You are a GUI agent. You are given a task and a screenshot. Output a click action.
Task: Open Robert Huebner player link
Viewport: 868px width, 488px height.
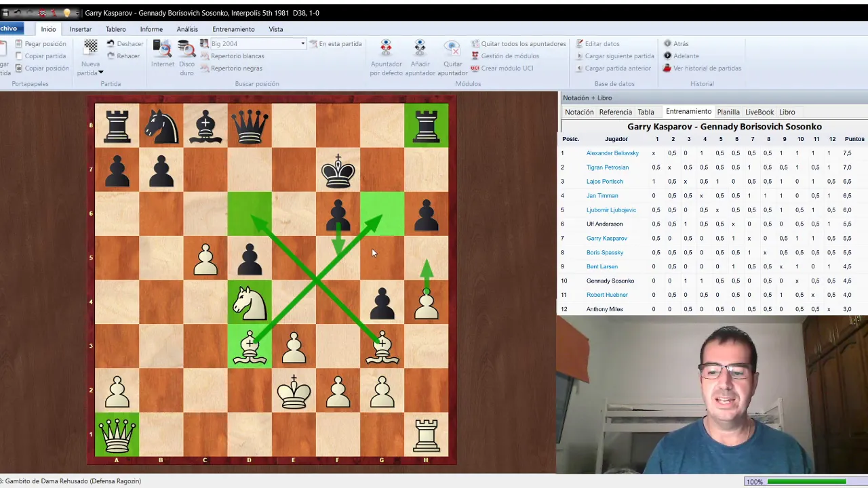(x=607, y=295)
